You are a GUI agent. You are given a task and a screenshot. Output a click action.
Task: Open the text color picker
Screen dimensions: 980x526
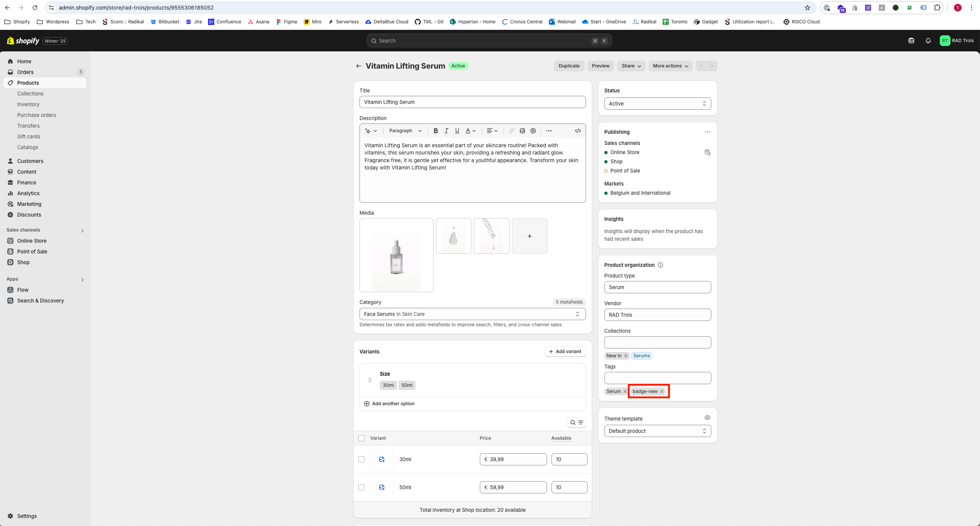pyautogui.click(x=470, y=131)
